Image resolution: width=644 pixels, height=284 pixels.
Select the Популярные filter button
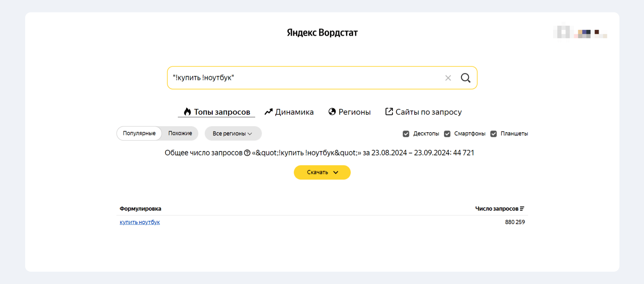coord(139,133)
